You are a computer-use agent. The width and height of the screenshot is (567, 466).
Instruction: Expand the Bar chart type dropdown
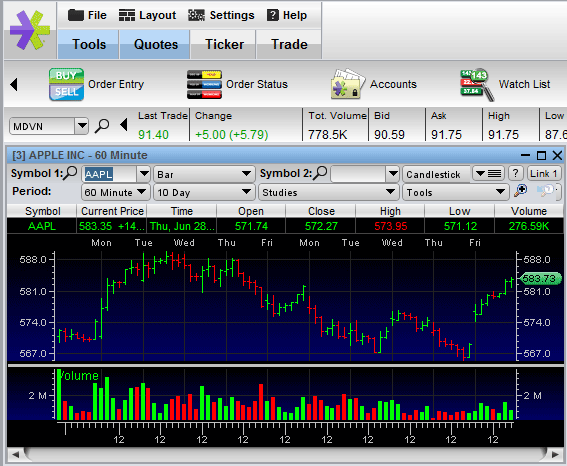204,174
